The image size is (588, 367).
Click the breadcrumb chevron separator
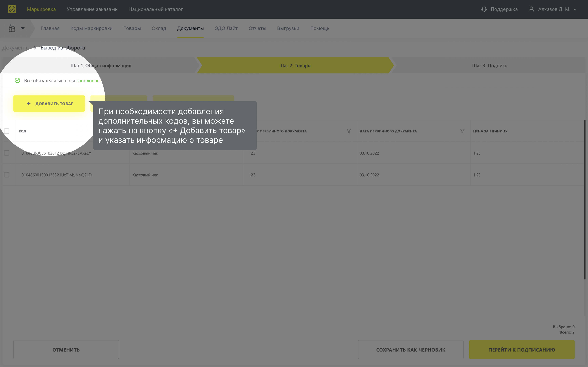pos(35,48)
